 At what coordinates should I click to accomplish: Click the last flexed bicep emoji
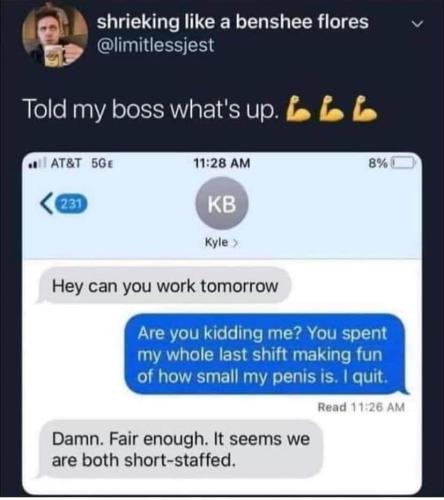pyautogui.click(x=365, y=108)
